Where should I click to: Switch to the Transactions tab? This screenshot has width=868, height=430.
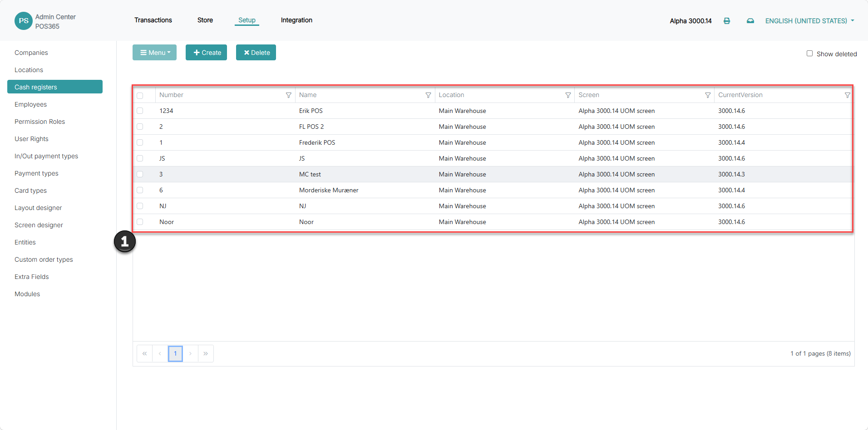pos(153,20)
